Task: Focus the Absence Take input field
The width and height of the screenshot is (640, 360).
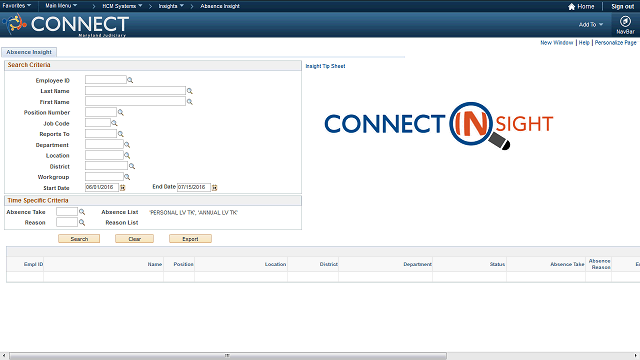Action: (x=67, y=211)
